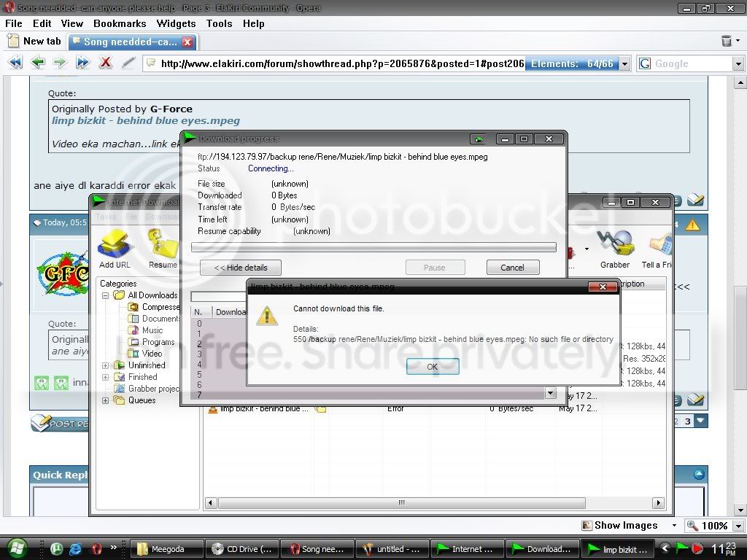
Task: Click the wand/pencil icon in Opera toolbar
Action: click(x=128, y=63)
